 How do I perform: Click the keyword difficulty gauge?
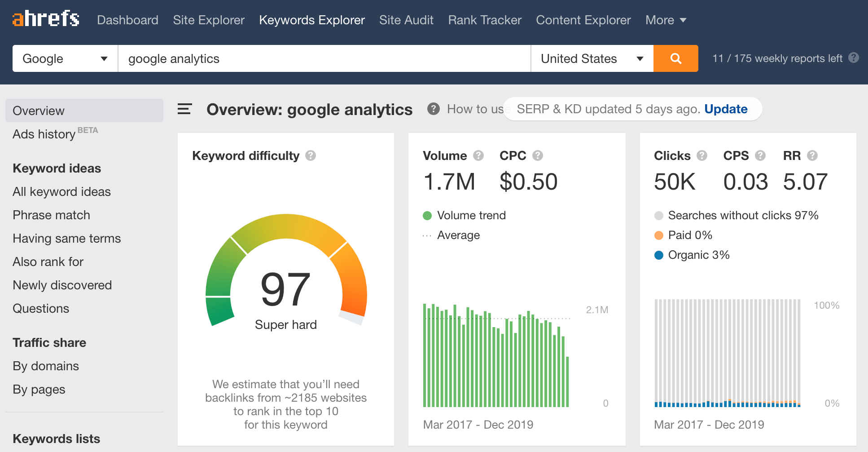coord(286,270)
